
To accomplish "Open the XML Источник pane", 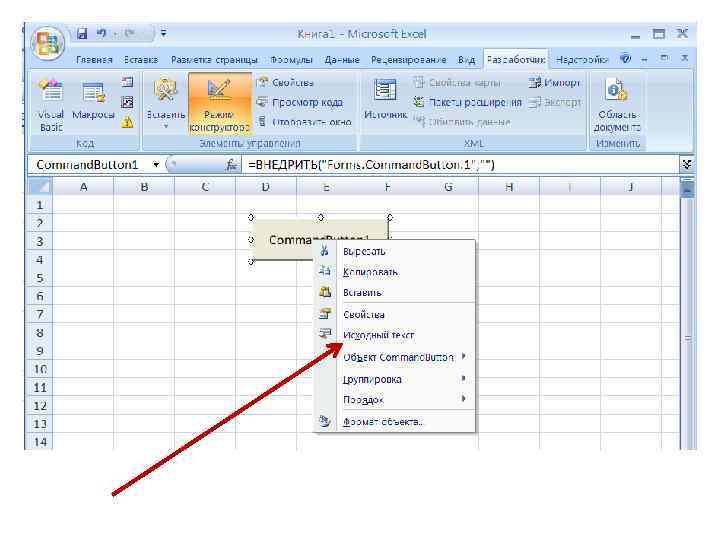I will 385,100.
